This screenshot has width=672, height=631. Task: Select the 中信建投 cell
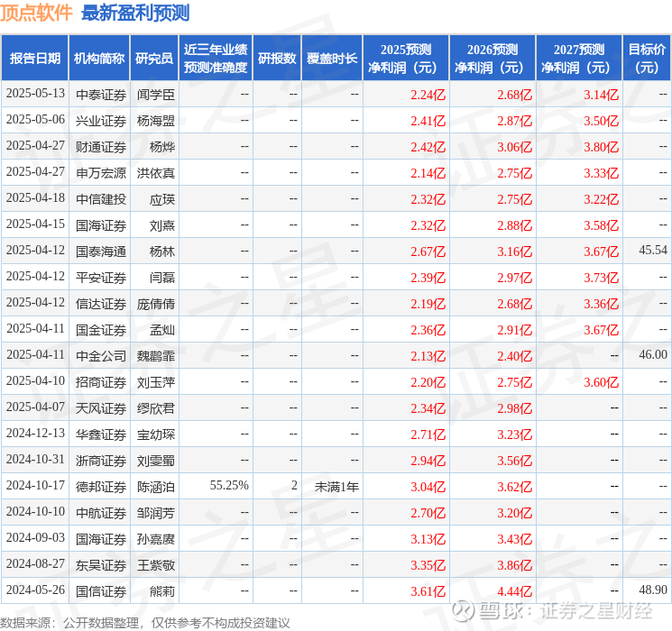coord(101,199)
